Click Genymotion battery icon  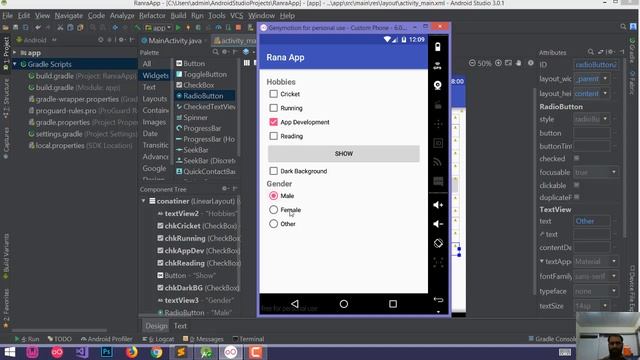tap(438, 47)
